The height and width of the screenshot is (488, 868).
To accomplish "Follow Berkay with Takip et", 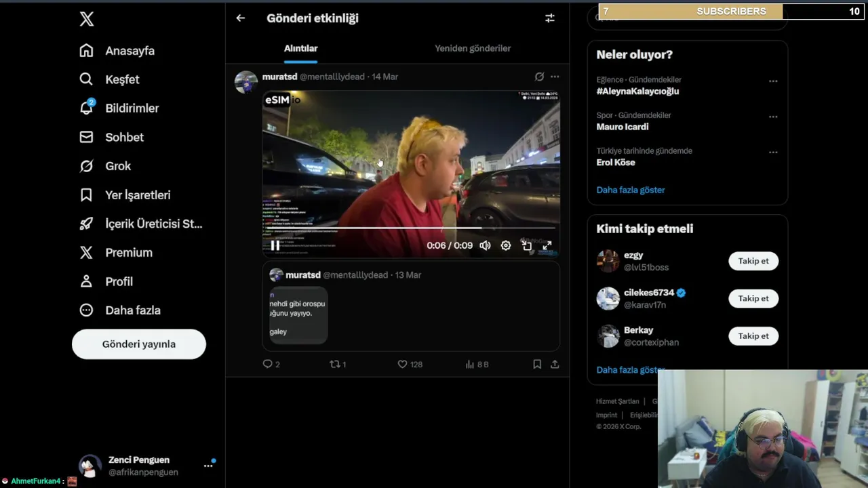I will pos(753,336).
